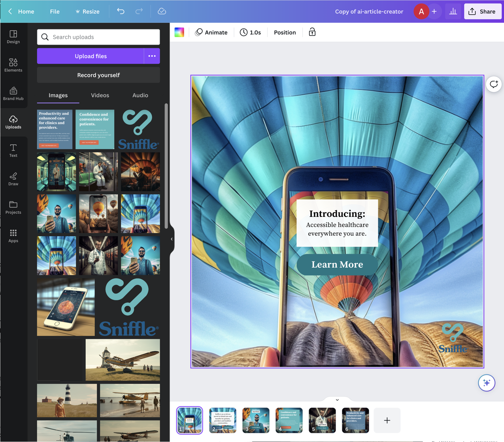Open the background color swatch
Viewport: 504px width, 442px height.
tap(179, 32)
